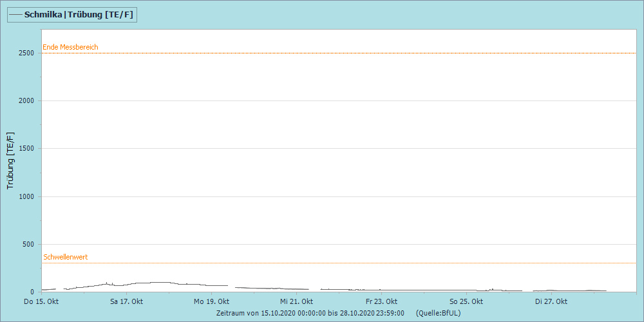The width and height of the screenshot is (644, 322).
Task: Click the y-axis value 500
Action: coord(28,244)
